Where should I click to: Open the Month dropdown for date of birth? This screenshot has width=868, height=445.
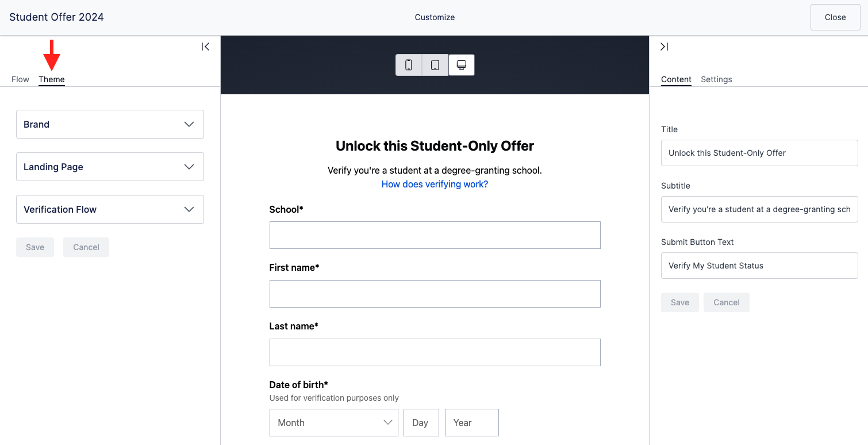(x=333, y=423)
